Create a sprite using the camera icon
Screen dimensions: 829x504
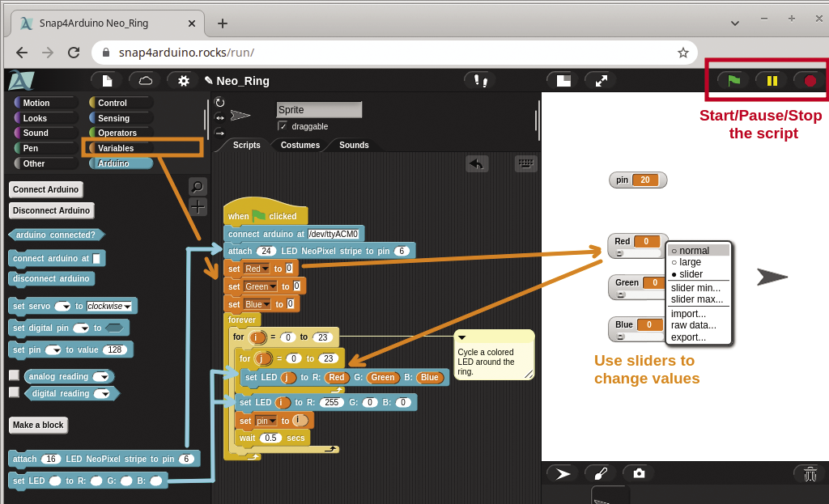coord(639,473)
